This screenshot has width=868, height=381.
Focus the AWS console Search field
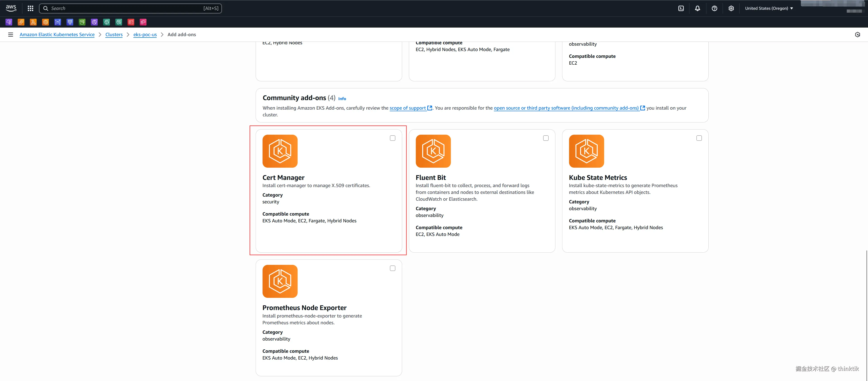[130, 8]
